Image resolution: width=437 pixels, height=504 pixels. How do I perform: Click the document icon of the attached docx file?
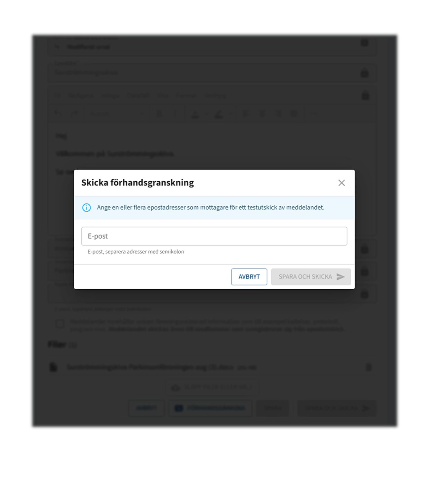click(x=53, y=367)
